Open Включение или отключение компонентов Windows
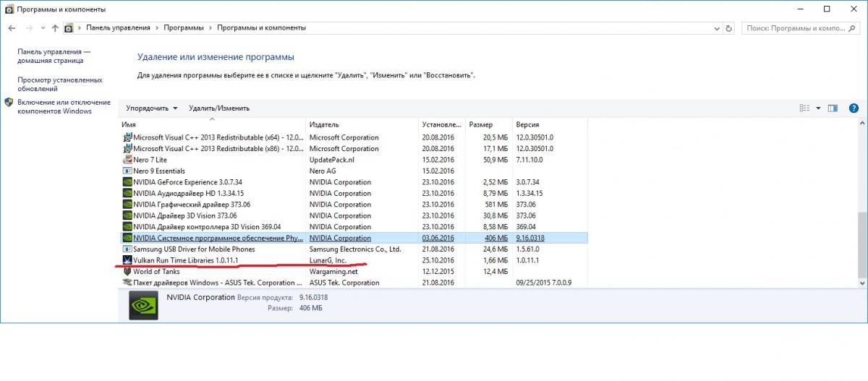Viewport: 868px width, 381px height. point(64,106)
